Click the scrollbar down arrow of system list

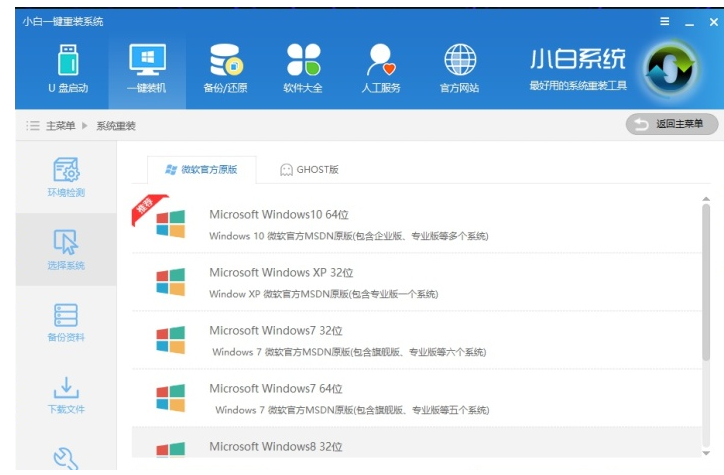706,453
